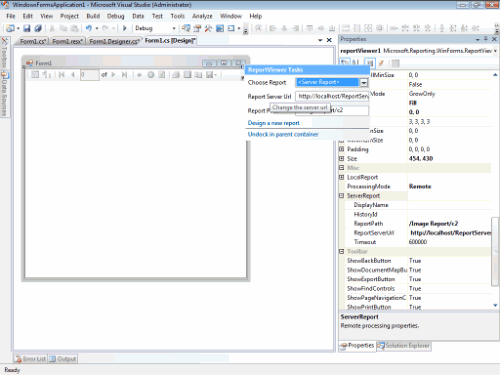Screen dimensions: 500x375
Task: Expand the LocalReport property
Action: click(x=342, y=177)
